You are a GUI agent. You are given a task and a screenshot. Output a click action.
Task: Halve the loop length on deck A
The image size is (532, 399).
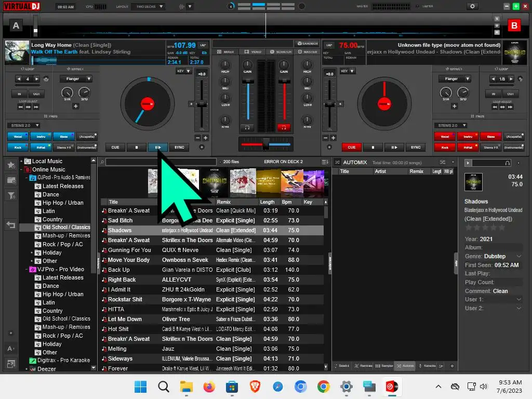(x=19, y=79)
